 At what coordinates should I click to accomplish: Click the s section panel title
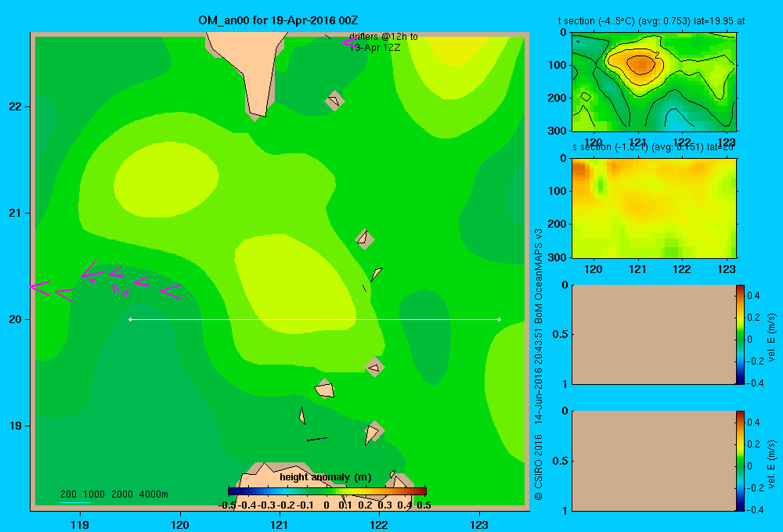click(x=653, y=147)
